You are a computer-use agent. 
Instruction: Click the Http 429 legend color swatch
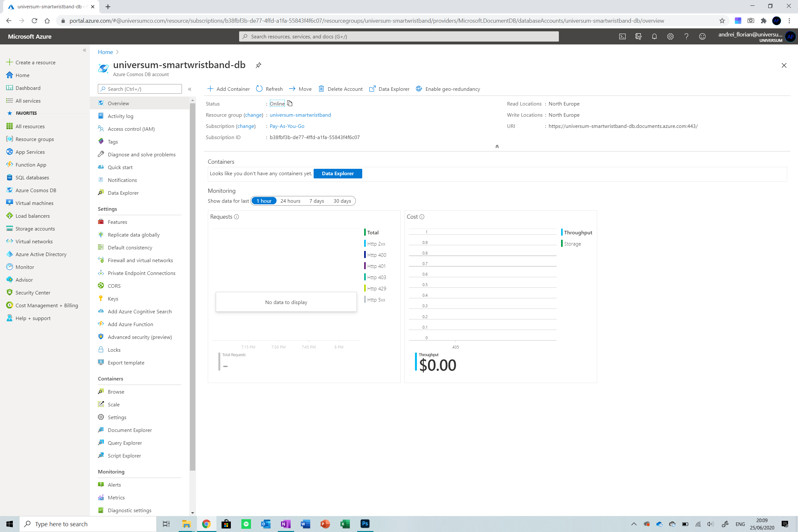point(365,288)
